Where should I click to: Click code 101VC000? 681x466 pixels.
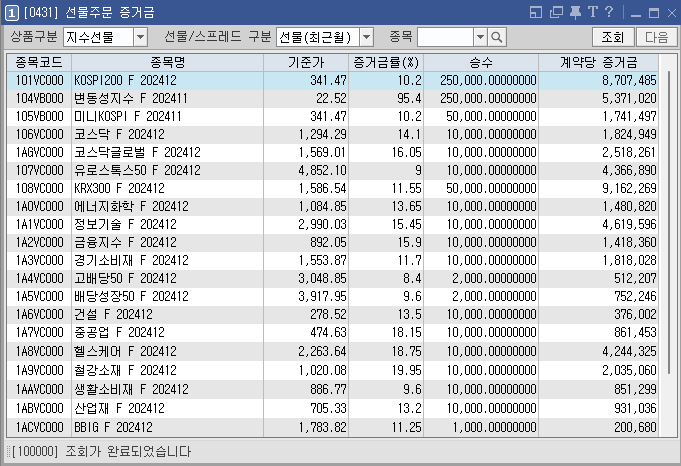(x=40, y=80)
